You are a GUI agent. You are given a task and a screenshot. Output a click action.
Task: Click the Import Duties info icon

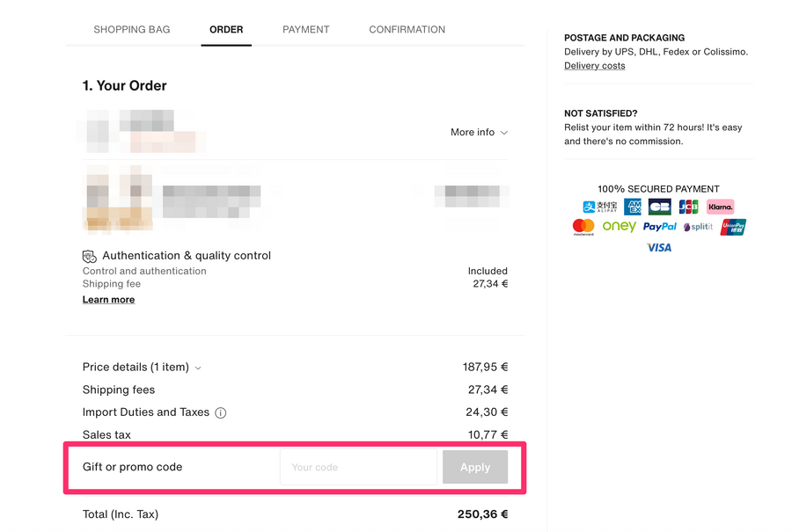(x=221, y=412)
